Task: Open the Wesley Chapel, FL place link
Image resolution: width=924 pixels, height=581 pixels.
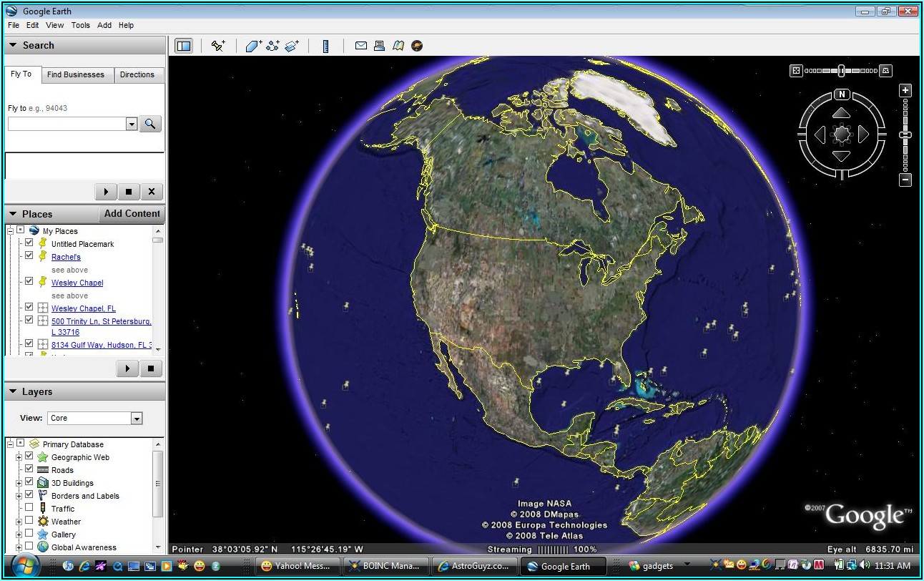Action: pyautogui.click(x=83, y=308)
